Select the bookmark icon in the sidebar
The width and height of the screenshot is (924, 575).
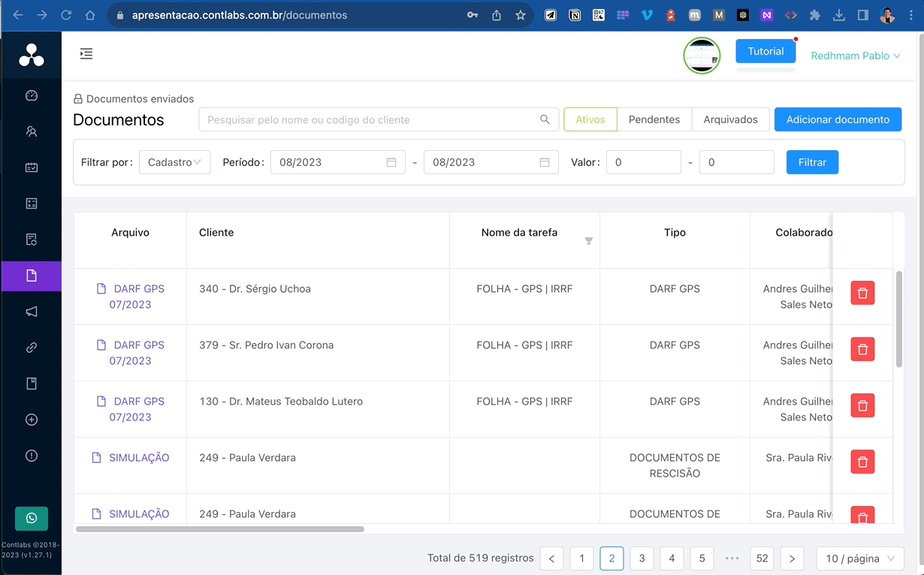coord(31,384)
